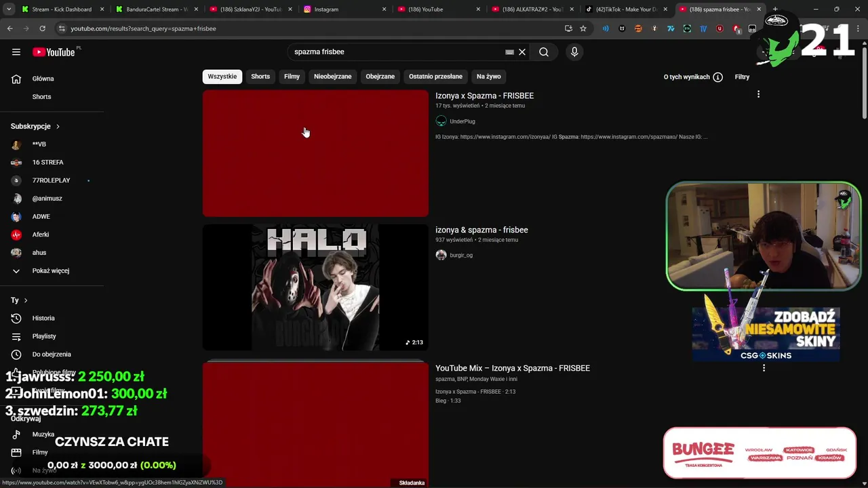Go back with the browser back arrow

coord(9,28)
